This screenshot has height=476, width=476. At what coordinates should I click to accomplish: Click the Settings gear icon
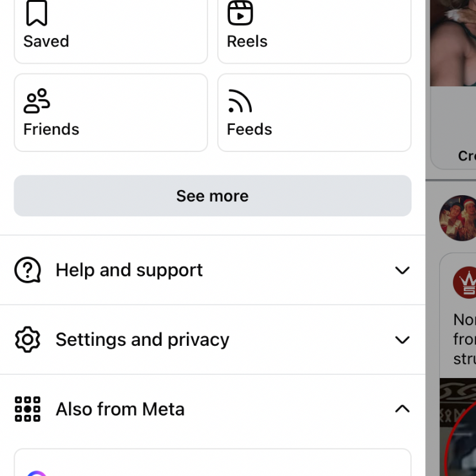[x=28, y=339]
